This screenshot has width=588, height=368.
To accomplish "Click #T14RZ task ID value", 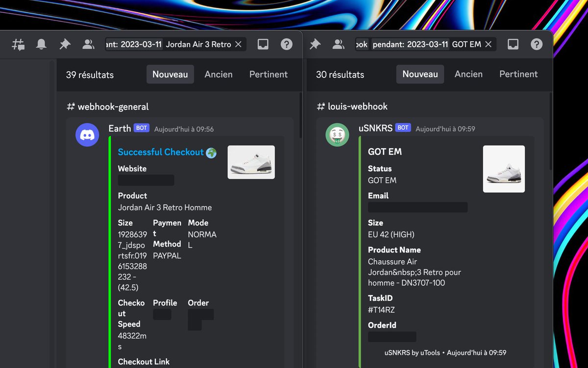I will (381, 310).
